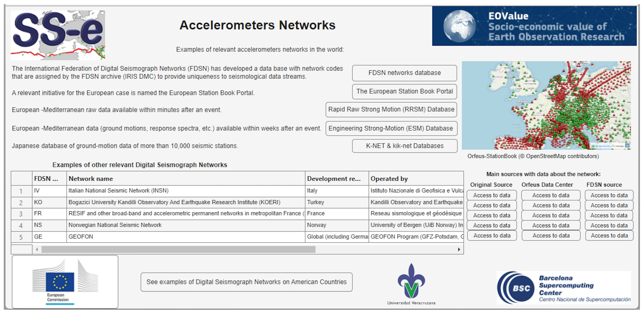Click the table scrollbar right arrow
Screen dimensions: 644x313
pos(459,249)
